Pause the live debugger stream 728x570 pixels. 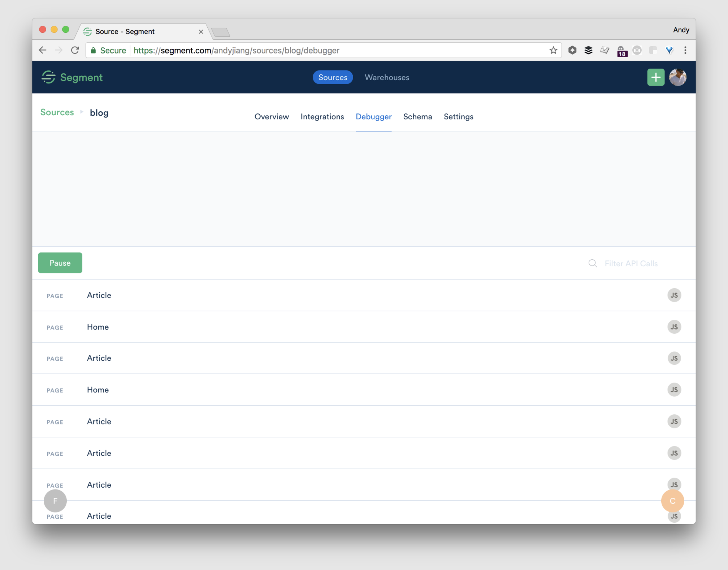60,263
